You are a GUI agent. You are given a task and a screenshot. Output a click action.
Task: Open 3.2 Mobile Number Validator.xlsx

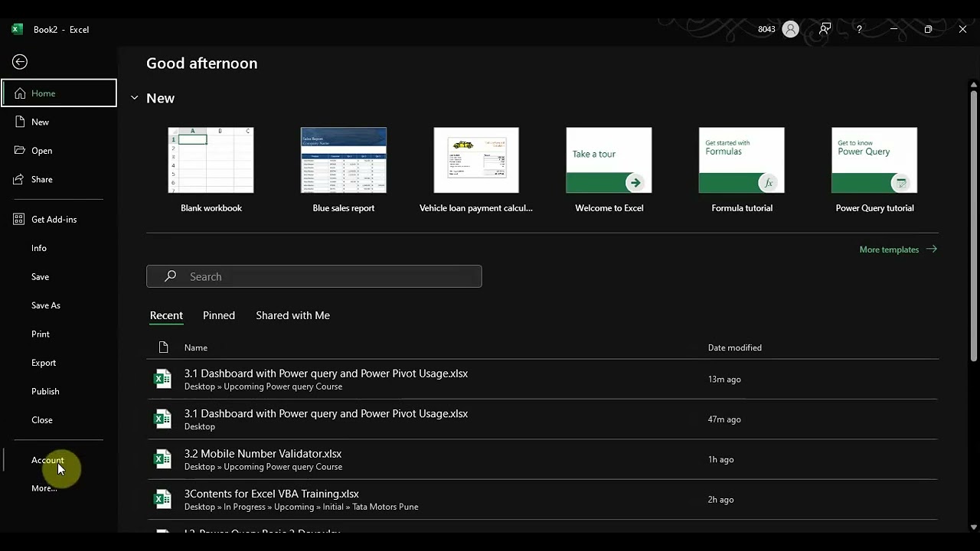pos(542,459)
